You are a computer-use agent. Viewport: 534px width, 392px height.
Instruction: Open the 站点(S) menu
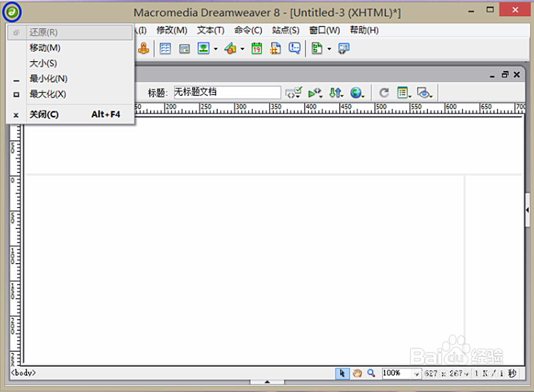tap(286, 30)
